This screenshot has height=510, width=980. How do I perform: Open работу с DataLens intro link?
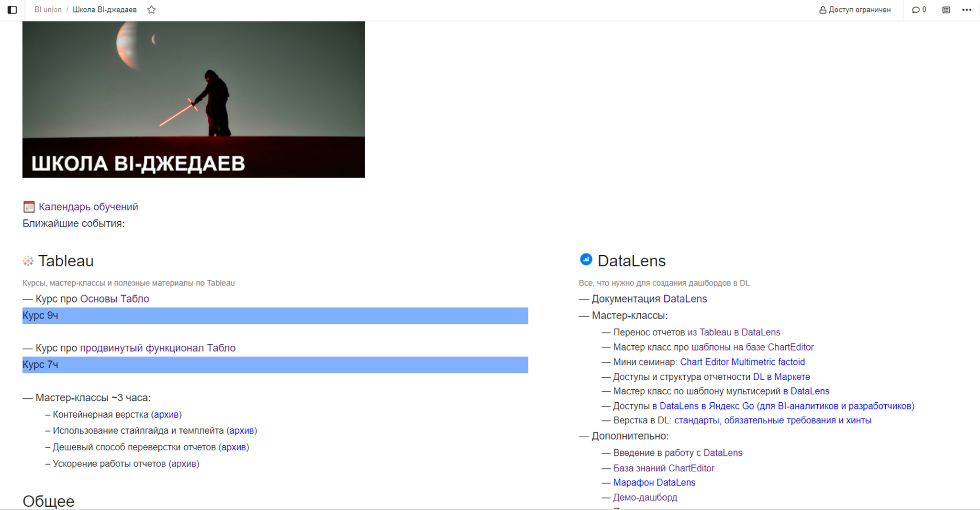[703, 453]
